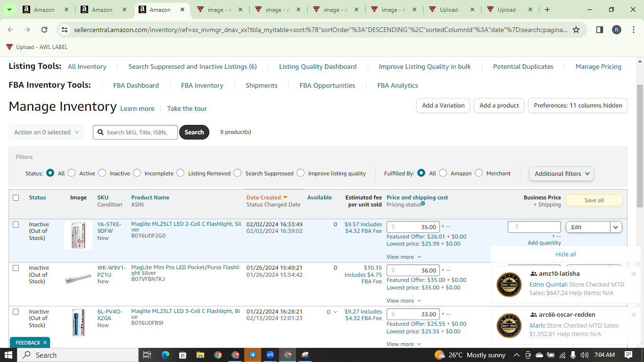
Task: Show the Pricing status info tooltip
Action: pos(423,204)
